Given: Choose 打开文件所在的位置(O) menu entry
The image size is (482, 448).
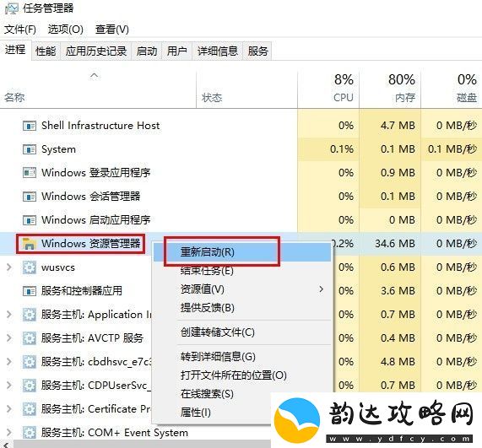Looking at the screenshot, I should 242,375.
